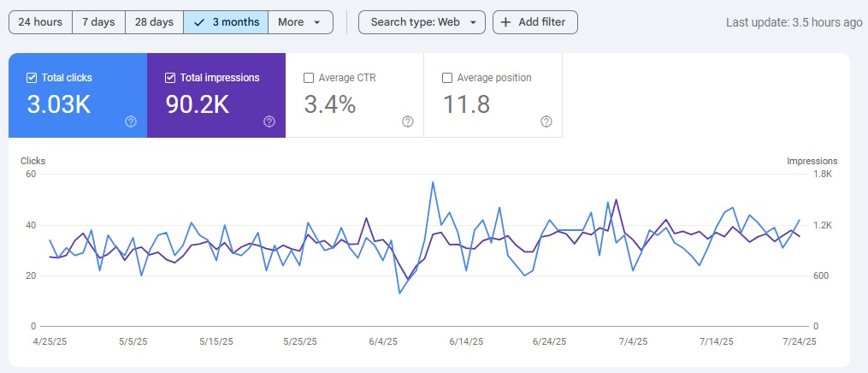Click checkmark icon on 3 months option
Screen dimensions: 868x373
(199, 22)
